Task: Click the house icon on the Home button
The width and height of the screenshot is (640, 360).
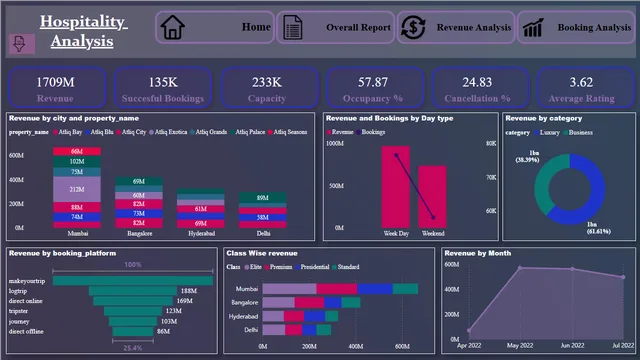Action: 172,27
